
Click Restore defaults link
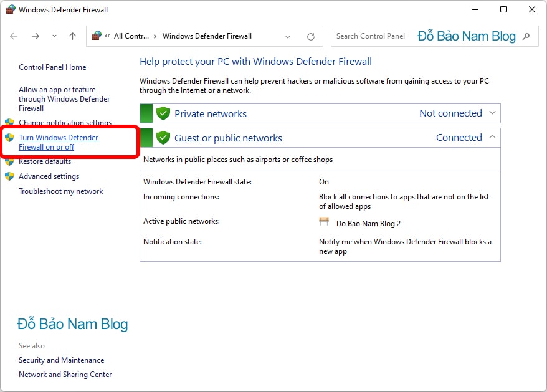coord(45,161)
